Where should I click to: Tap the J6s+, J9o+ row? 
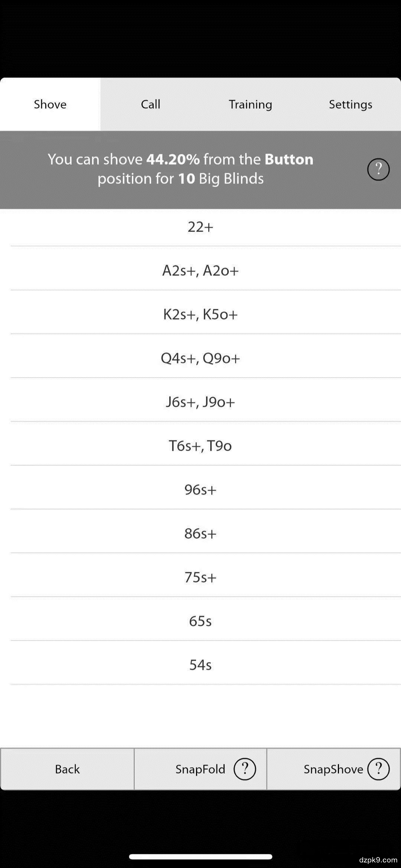click(200, 402)
